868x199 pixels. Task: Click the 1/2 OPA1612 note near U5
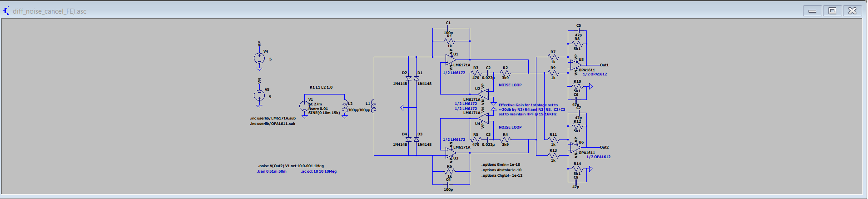(x=595, y=74)
